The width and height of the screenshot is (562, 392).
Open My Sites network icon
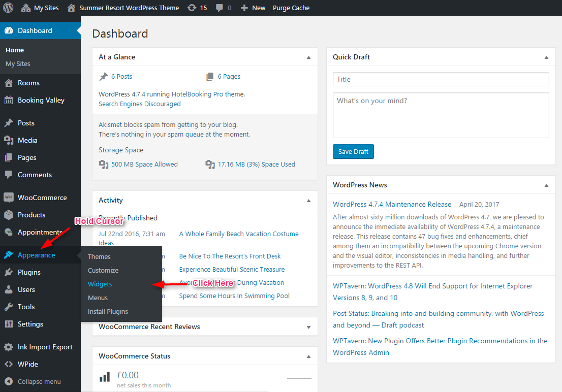point(26,8)
